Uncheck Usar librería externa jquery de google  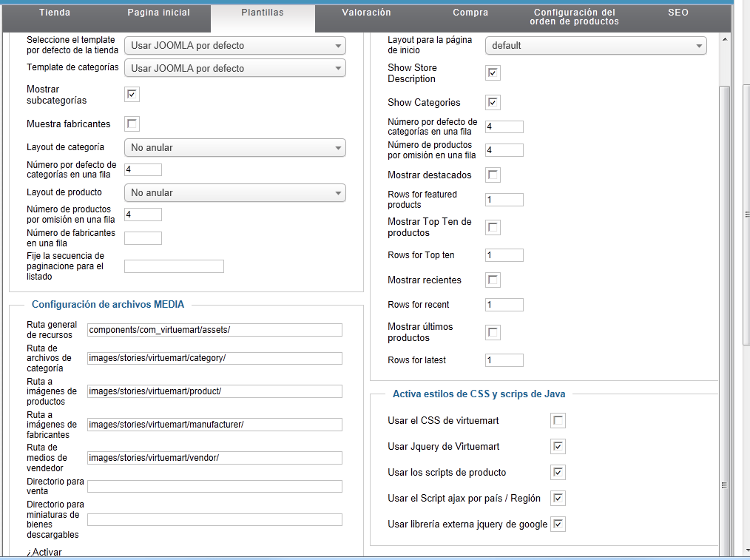[x=558, y=524]
